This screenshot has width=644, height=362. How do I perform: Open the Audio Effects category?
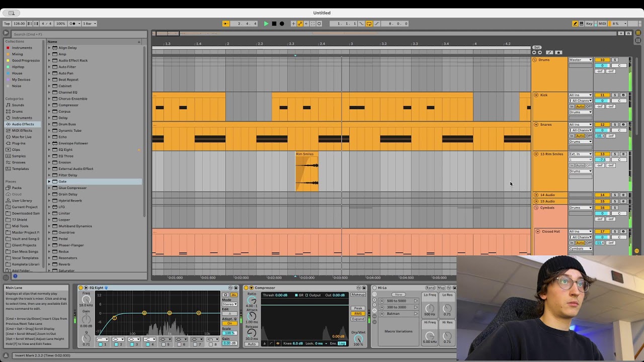23,124
